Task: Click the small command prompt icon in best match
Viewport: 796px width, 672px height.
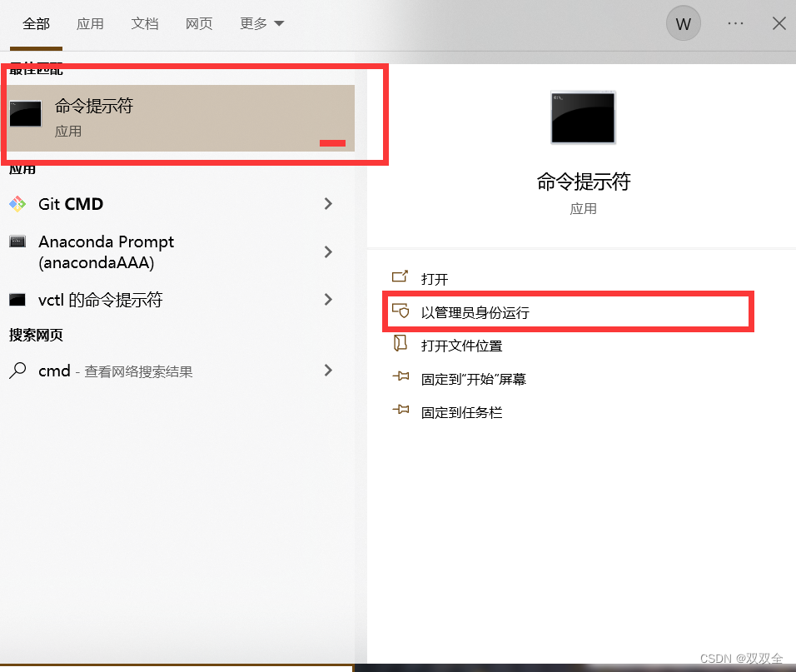Action: 25,114
